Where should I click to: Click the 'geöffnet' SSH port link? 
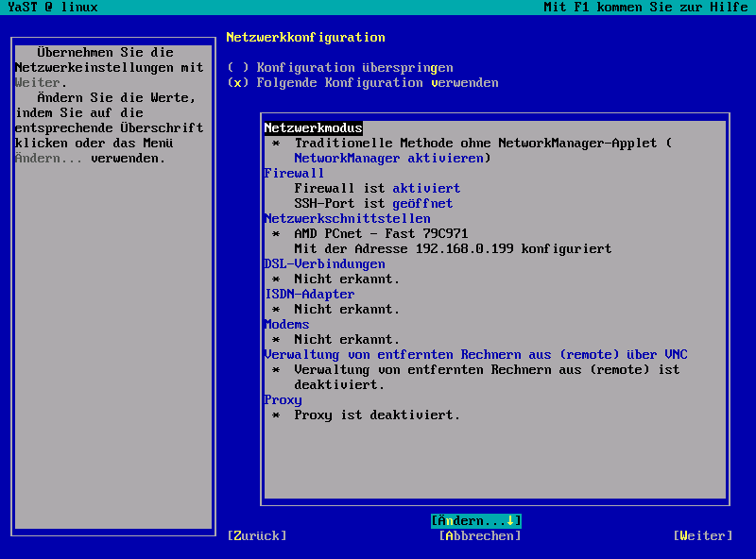pos(422,203)
